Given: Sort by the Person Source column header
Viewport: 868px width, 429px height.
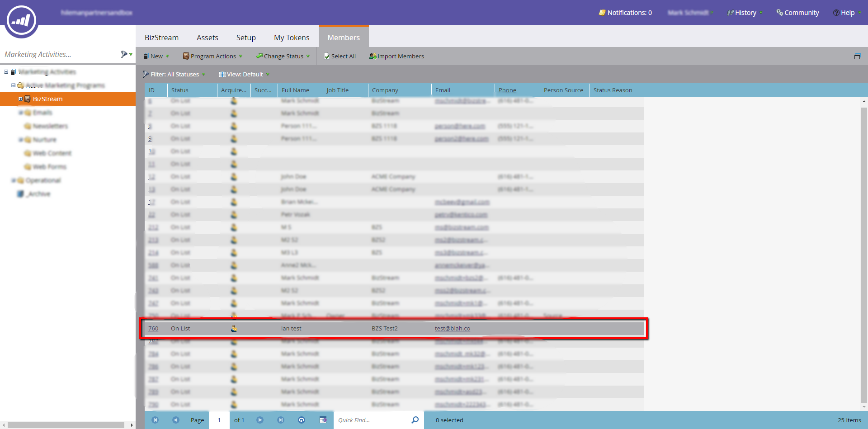Looking at the screenshot, I should 565,90.
